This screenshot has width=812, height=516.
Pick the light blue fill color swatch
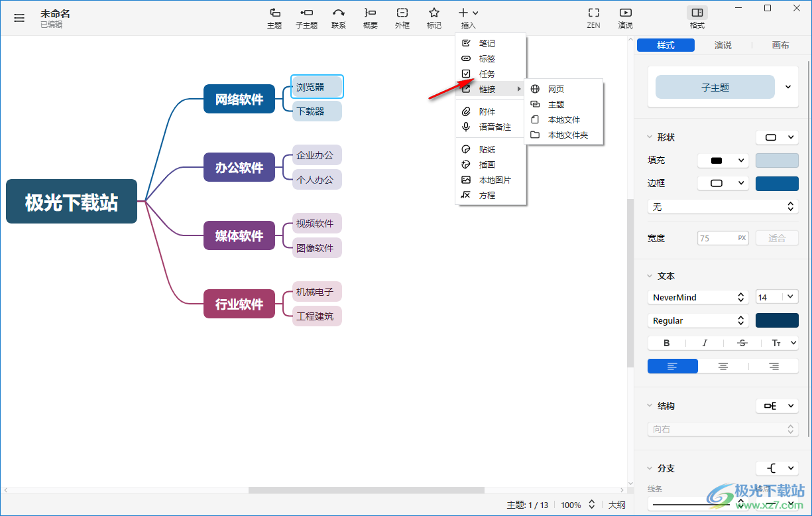[x=777, y=161]
